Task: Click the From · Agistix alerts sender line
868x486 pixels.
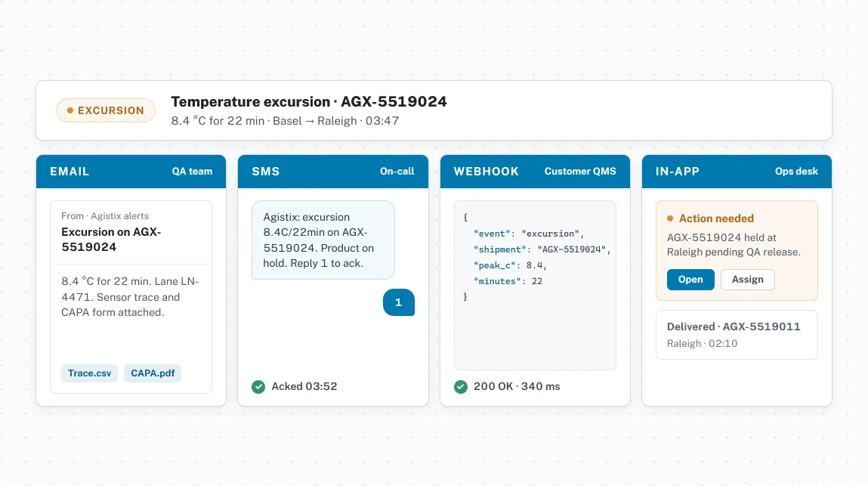Action: (105, 216)
